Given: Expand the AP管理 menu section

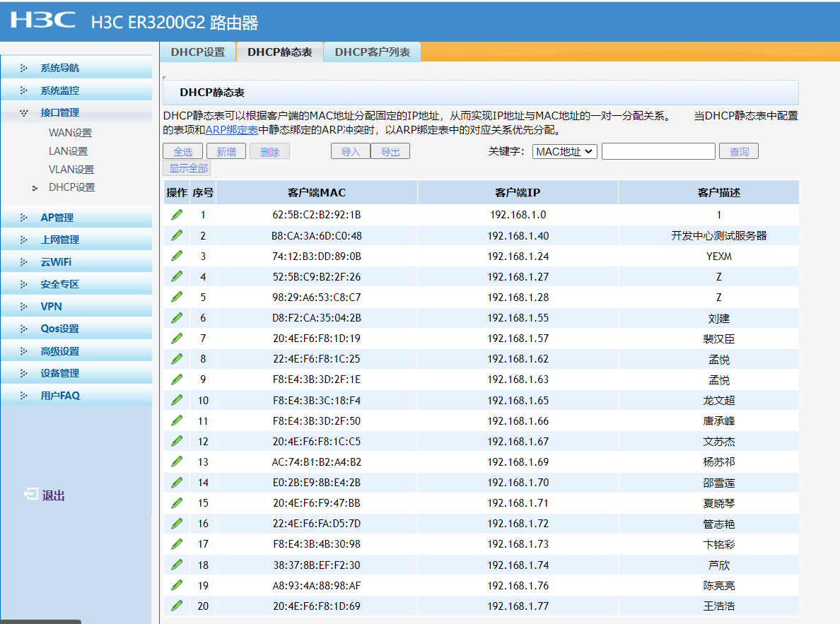Looking at the screenshot, I should [x=57, y=218].
